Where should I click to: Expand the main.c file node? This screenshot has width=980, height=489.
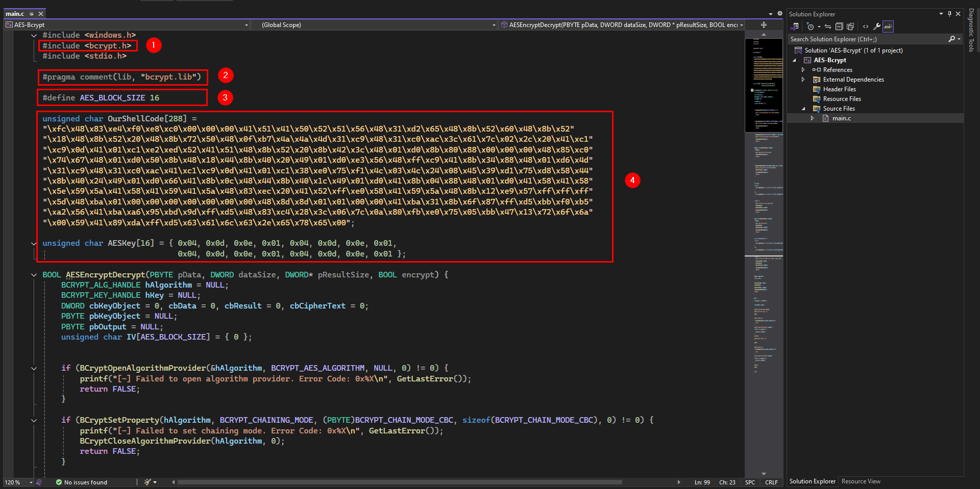click(813, 118)
